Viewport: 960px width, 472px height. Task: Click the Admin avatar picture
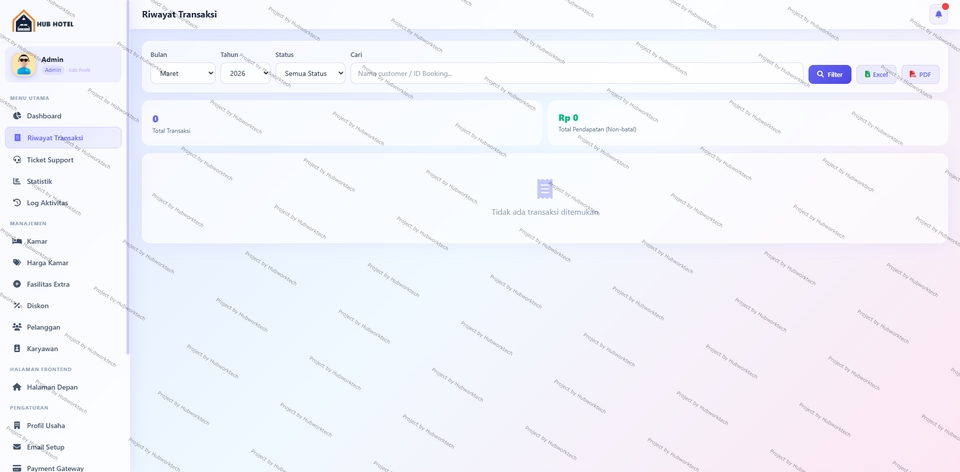coord(24,64)
